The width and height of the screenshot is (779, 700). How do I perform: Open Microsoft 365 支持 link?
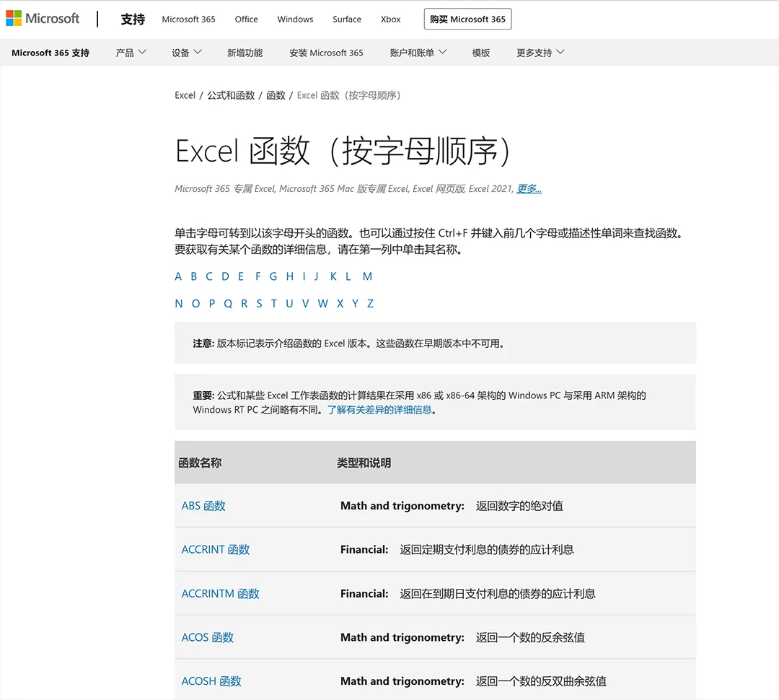tap(50, 53)
